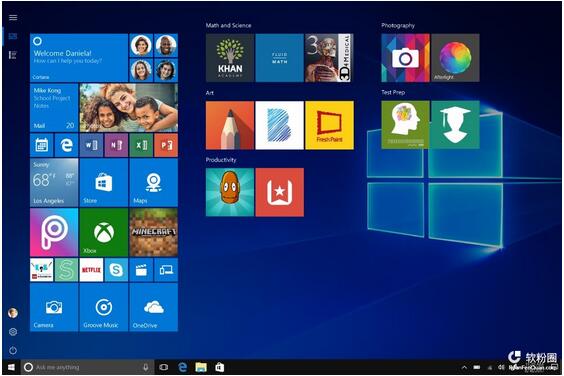Open the Store tile
The width and height of the screenshot is (564, 376).
(104, 183)
